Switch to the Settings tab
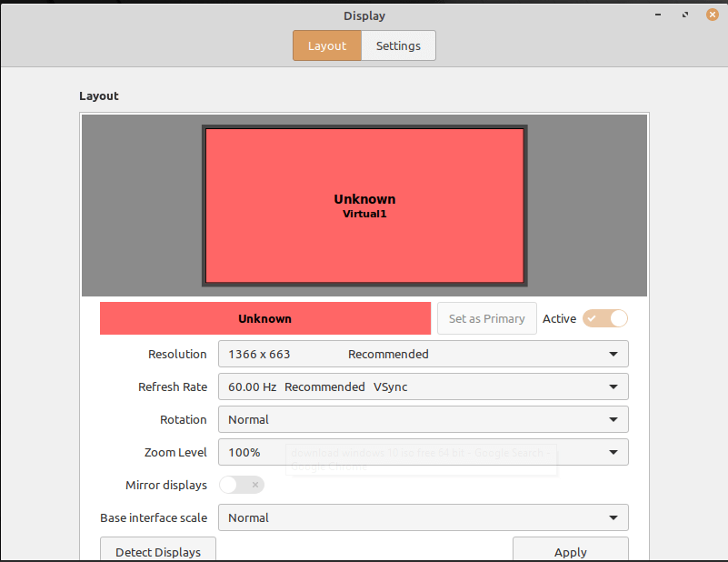 click(x=398, y=46)
